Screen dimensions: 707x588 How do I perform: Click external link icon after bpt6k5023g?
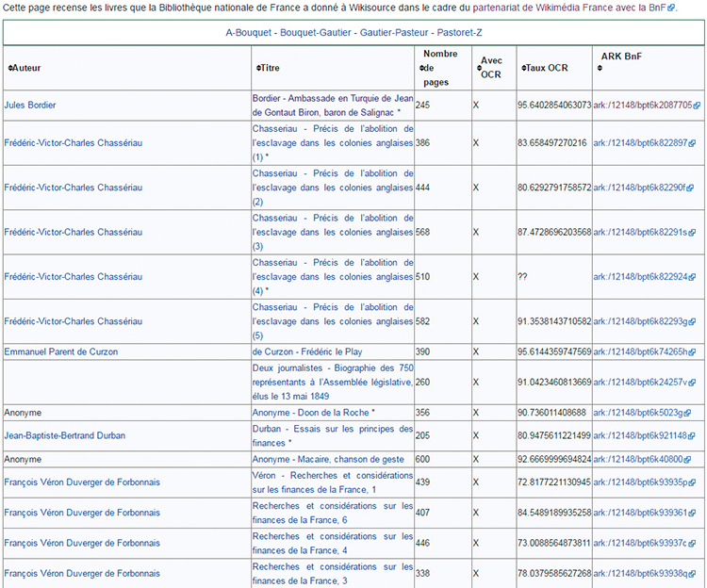tap(686, 413)
